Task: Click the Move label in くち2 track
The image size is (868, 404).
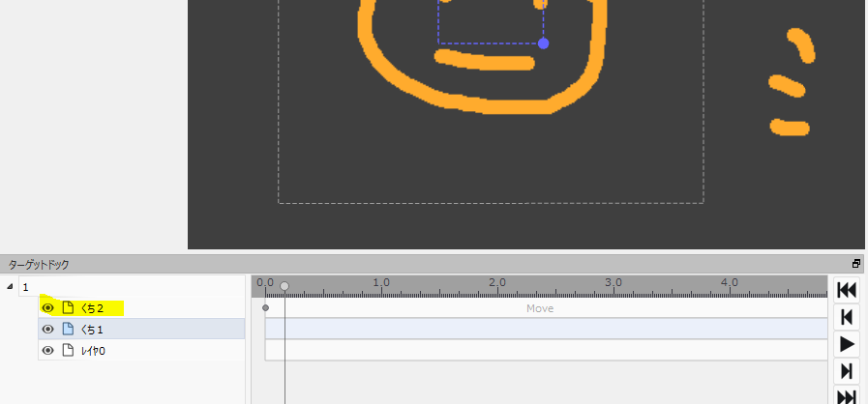Action: (x=540, y=308)
